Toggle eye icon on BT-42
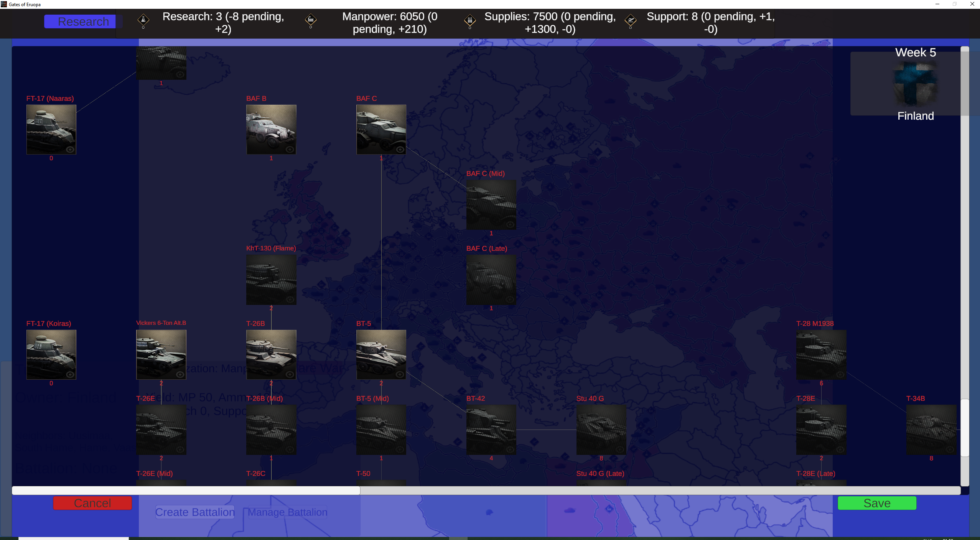 510,449
